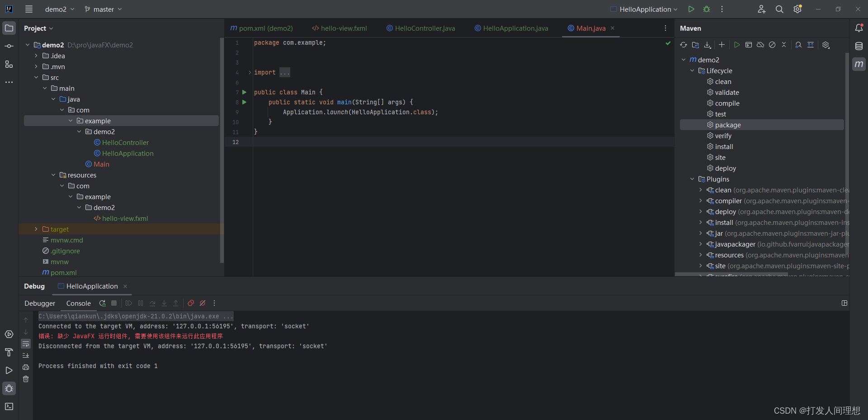Run the package lifecycle goal
This screenshot has width=868, height=420.
point(726,125)
